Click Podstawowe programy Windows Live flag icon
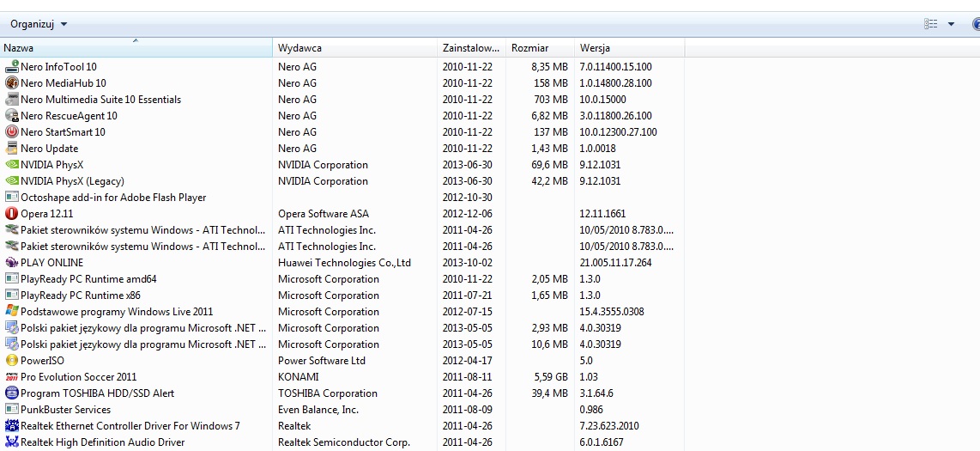The image size is (980, 451). pos(11,312)
